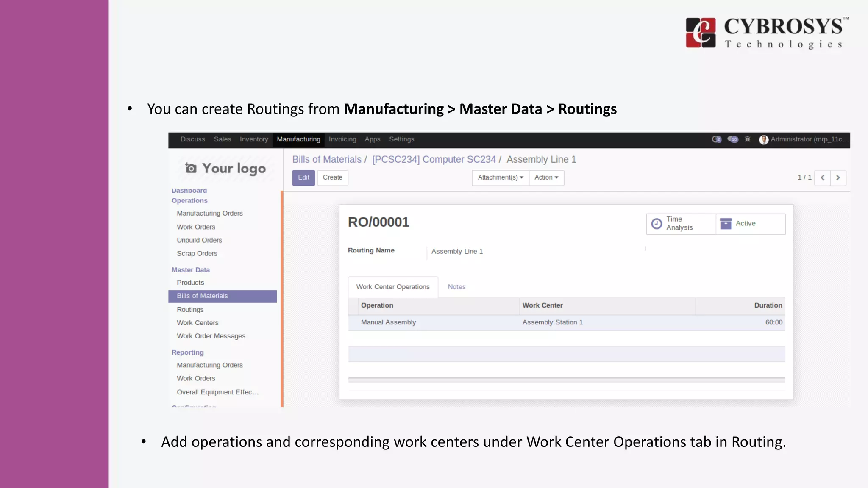Click the Edit button
The image size is (868, 488).
[303, 177]
